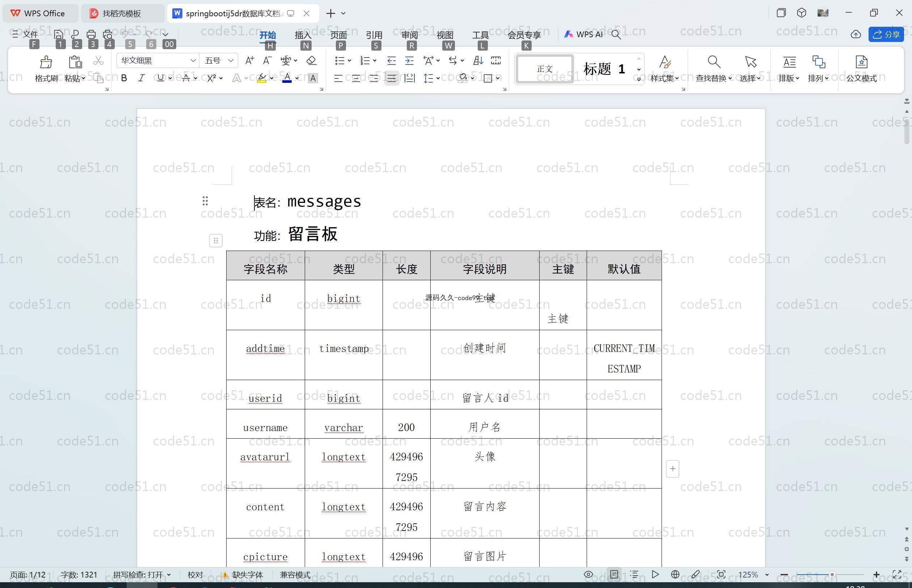The image size is (912, 588).
Task: Apply the Normal (正文) style
Action: [545, 69]
